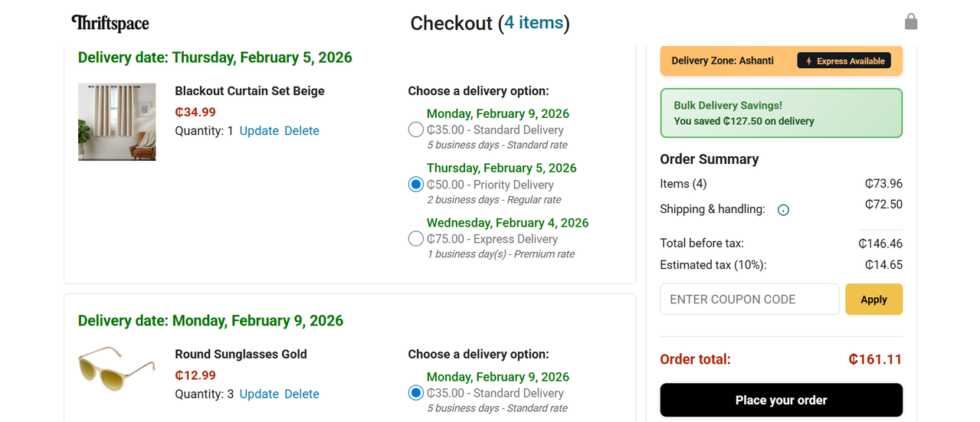Click the secure checkout padlock icon
Screen dimensions: 980x422
(x=910, y=21)
